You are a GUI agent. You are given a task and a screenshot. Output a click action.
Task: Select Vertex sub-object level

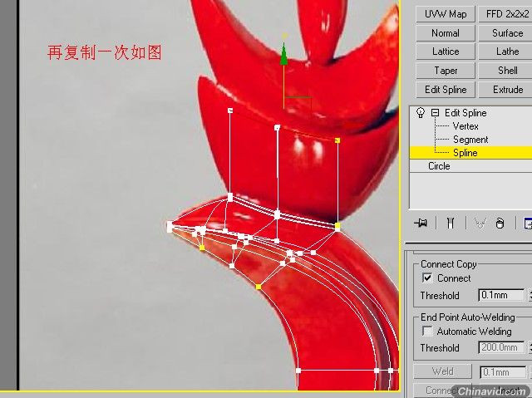pyautogui.click(x=465, y=126)
